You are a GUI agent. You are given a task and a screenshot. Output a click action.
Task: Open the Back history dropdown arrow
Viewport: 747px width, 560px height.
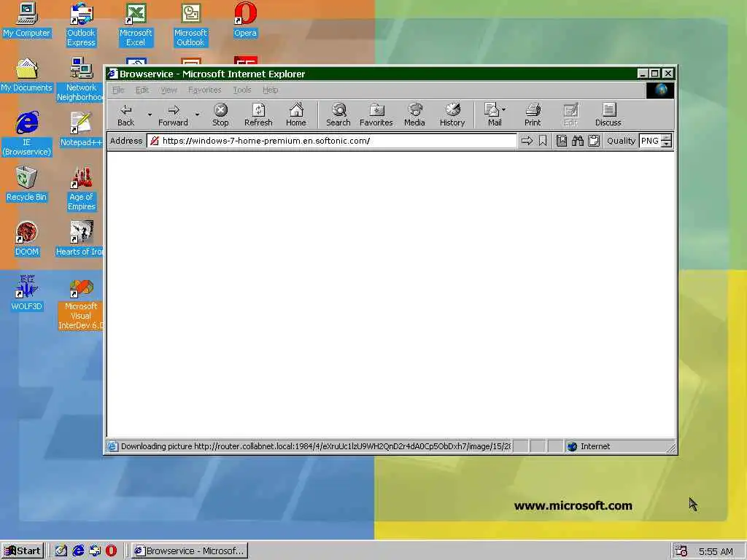point(150,114)
